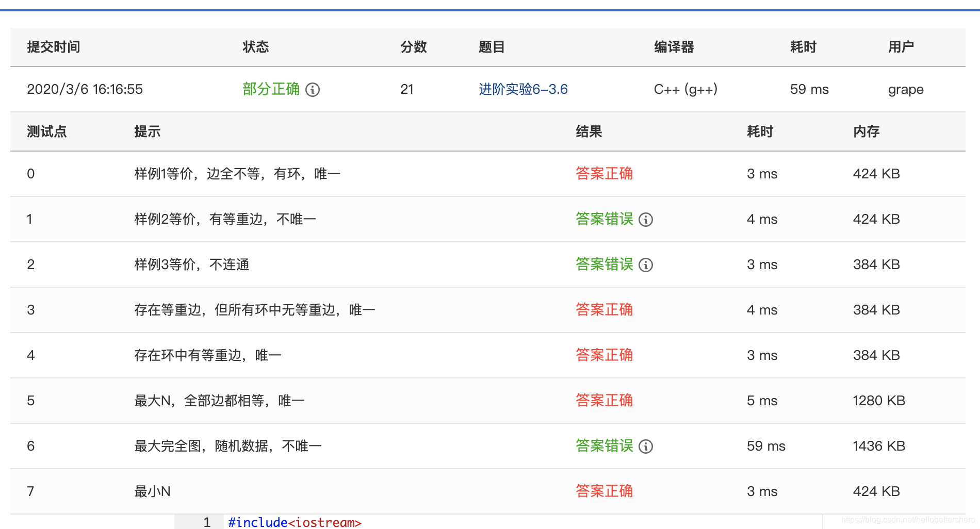Click the 内存 column header
Screen dimensions: 980x529
[867, 131]
